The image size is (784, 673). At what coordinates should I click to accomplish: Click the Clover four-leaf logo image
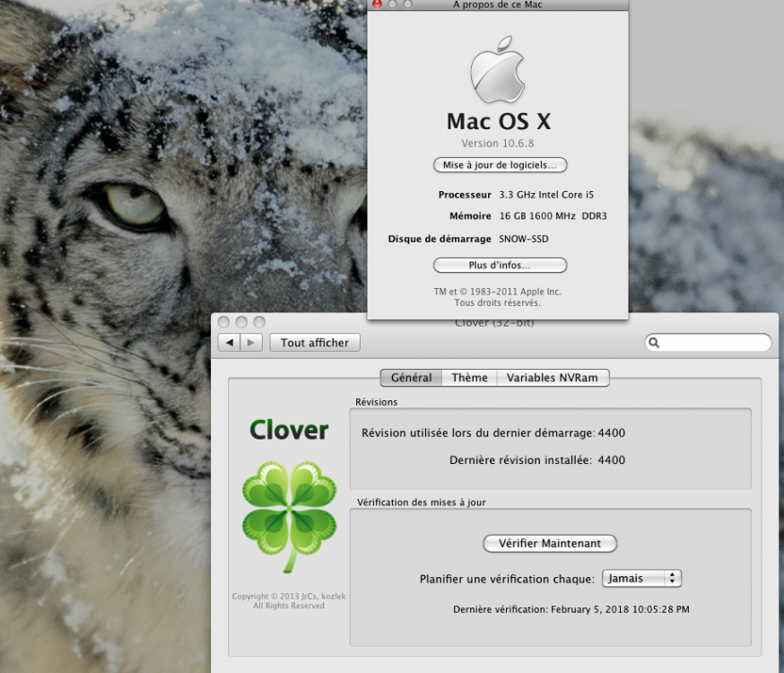pos(289,517)
